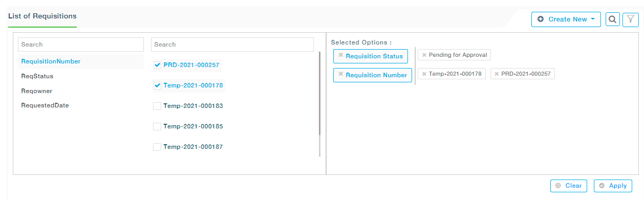Remove the Requisition Status filter group
The width and height of the screenshot is (644, 201).
[x=341, y=55]
